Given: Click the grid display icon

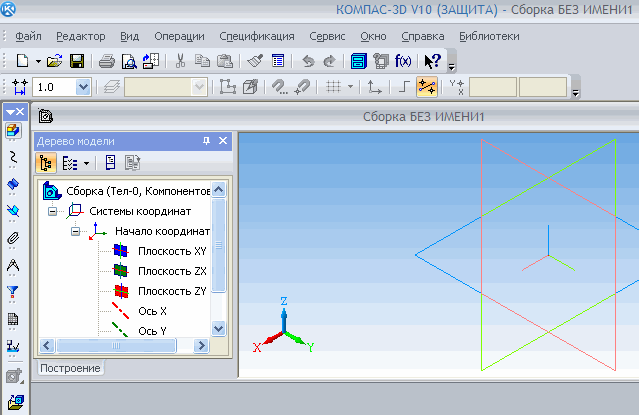Looking at the screenshot, I should pyautogui.click(x=333, y=87).
